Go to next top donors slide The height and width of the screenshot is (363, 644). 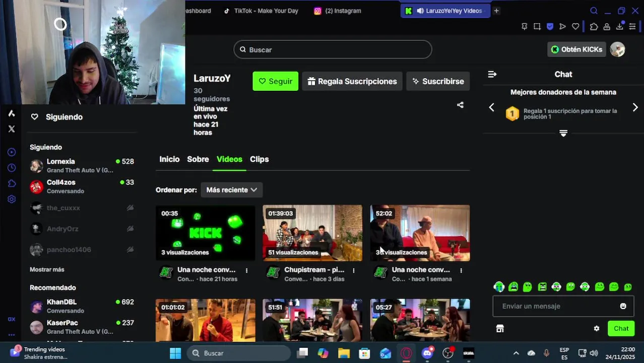point(635,107)
